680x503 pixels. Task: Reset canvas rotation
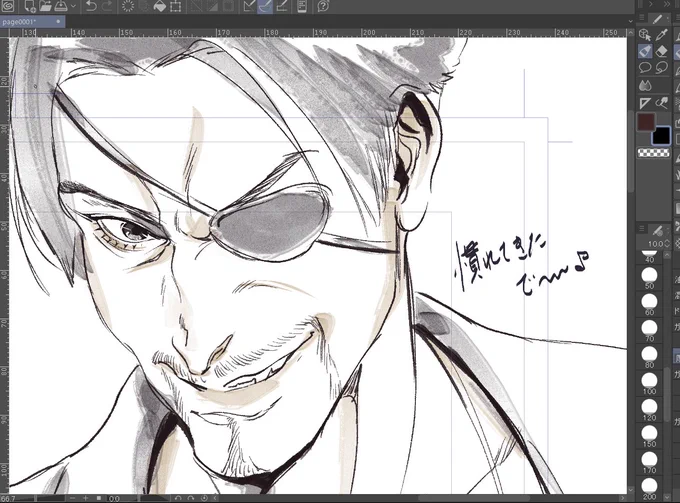click(204, 499)
